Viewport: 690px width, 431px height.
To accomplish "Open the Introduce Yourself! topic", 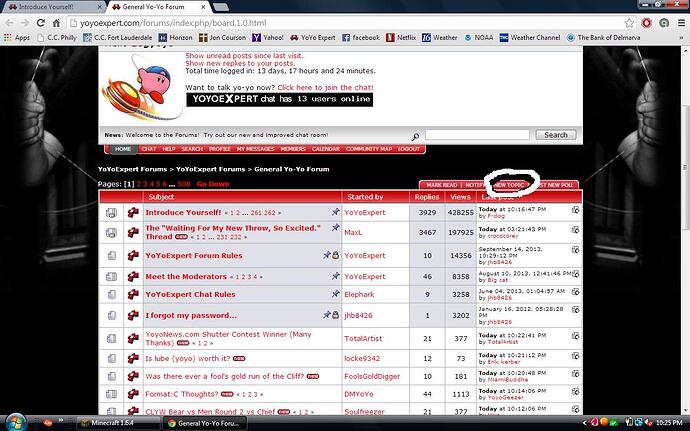I will [x=183, y=212].
